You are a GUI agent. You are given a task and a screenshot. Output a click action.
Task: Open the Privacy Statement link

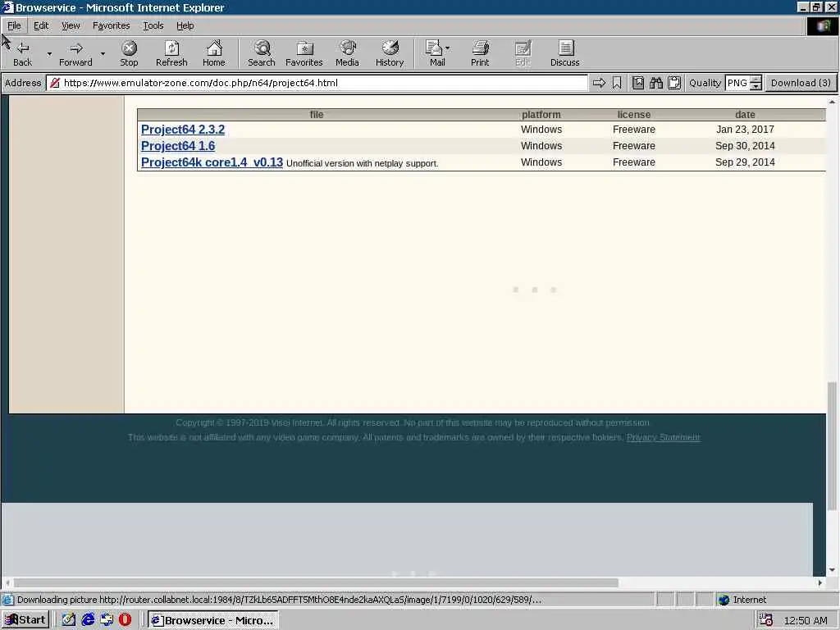click(663, 437)
